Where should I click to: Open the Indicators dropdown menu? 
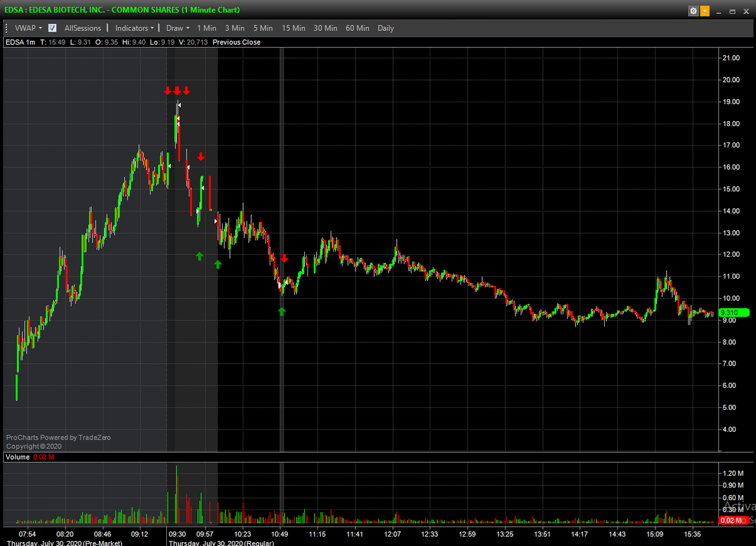click(x=134, y=28)
